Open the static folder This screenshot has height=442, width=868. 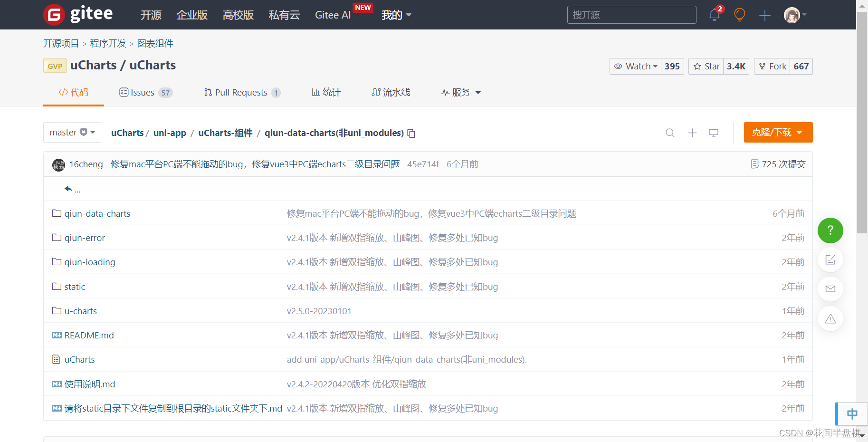[75, 287]
